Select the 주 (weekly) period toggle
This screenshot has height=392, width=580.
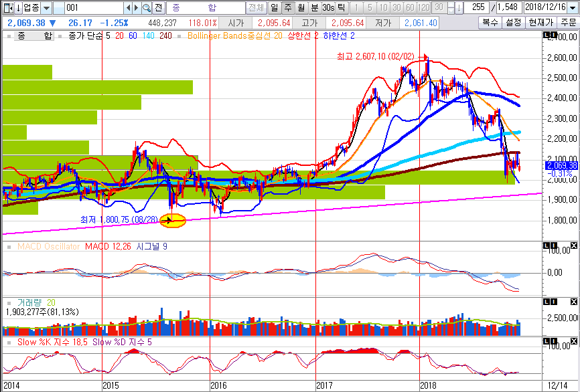(287, 8)
